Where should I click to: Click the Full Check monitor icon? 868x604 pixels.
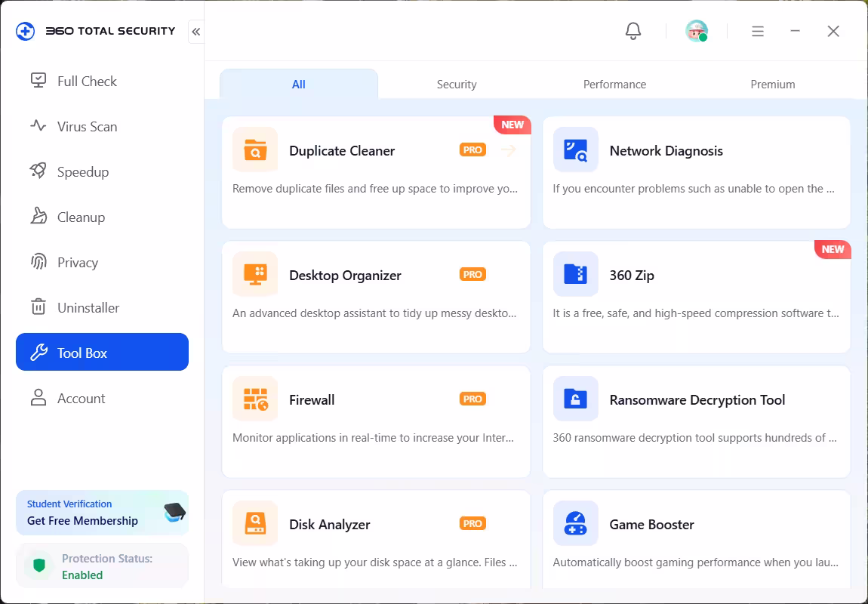[x=38, y=80]
